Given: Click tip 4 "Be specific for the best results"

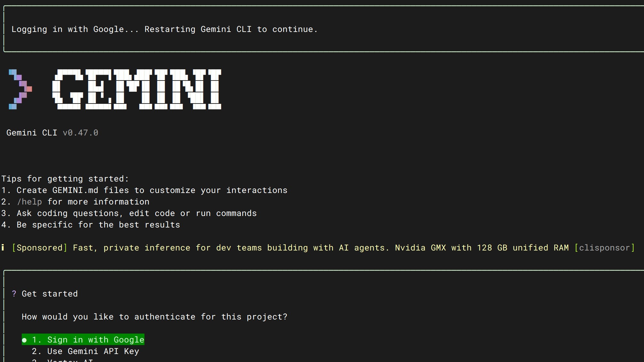Looking at the screenshot, I should (90, 225).
